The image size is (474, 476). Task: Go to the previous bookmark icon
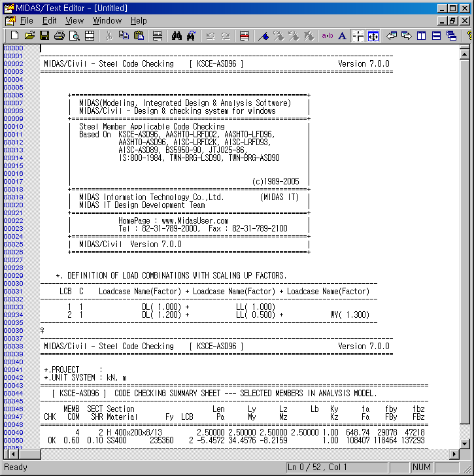point(294,36)
